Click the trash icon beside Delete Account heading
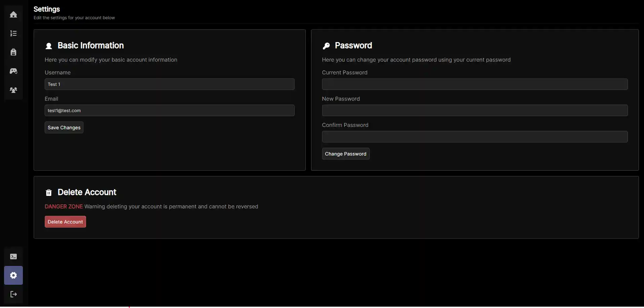Screen dimensions: 644x308 (x=49, y=193)
